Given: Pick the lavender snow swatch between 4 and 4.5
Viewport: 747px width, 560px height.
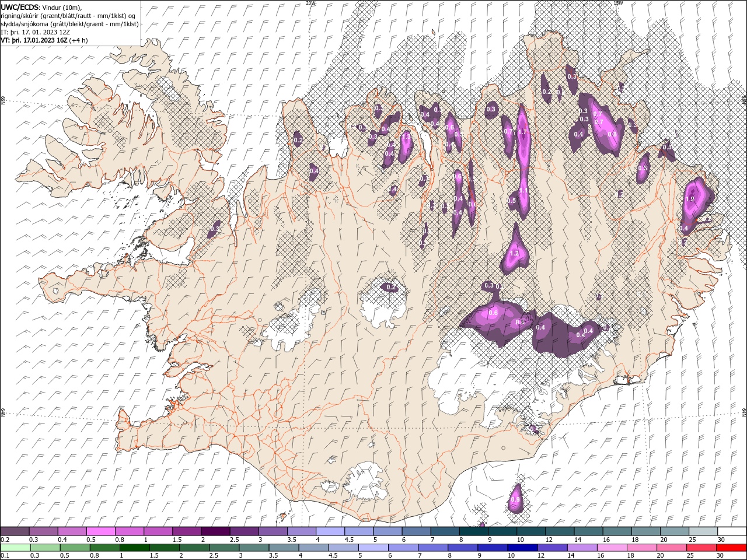Looking at the screenshot, I should [330, 531].
